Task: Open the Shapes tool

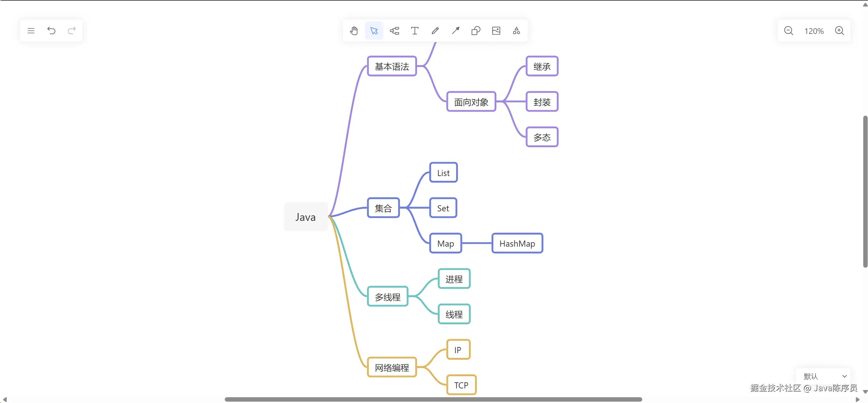Action: [x=476, y=31]
